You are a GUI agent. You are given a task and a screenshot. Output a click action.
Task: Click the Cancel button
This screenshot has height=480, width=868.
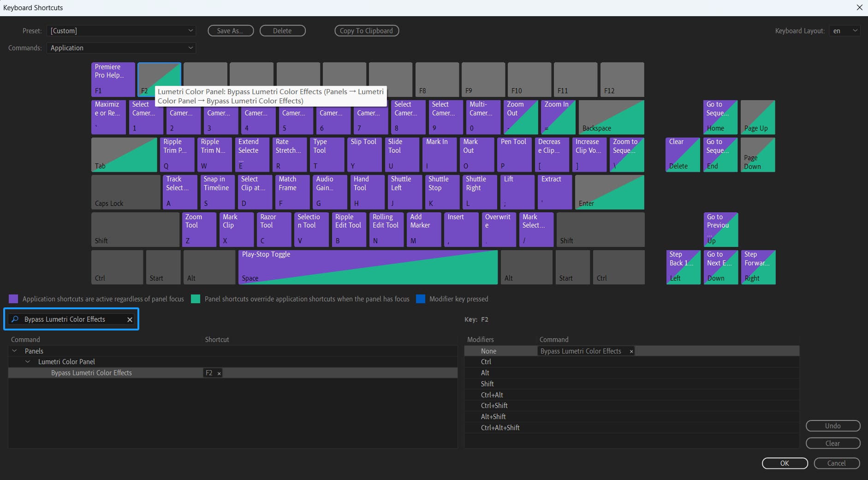pyautogui.click(x=837, y=463)
